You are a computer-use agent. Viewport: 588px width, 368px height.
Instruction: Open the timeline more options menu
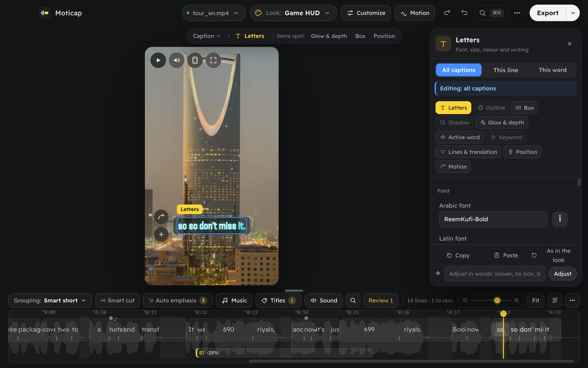[x=572, y=300]
